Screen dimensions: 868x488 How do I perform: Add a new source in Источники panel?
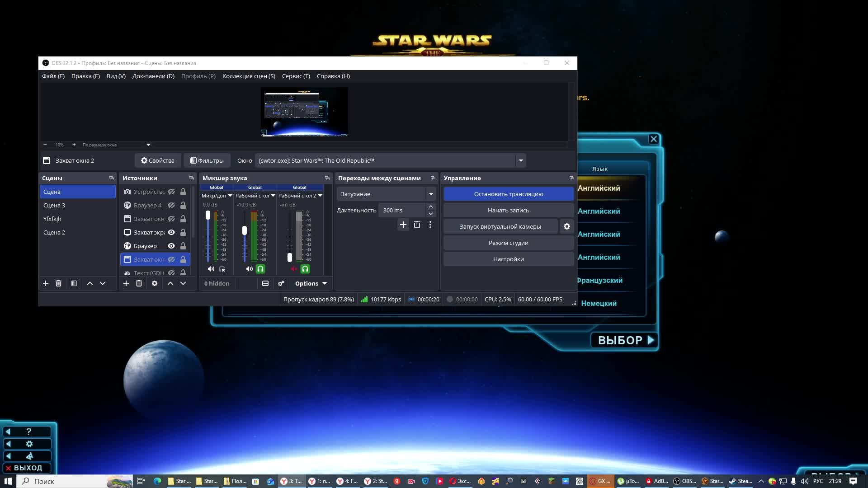[126, 283]
